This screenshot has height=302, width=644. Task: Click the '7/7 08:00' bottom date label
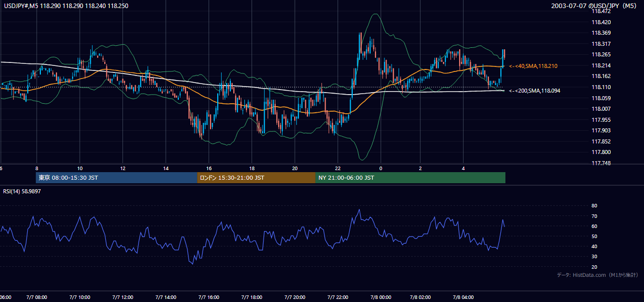point(37,297)
